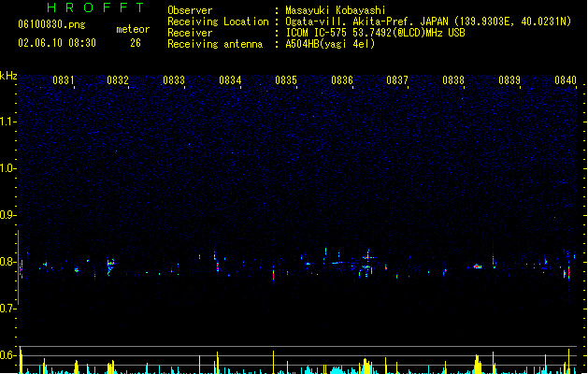Click the 0.7 kHz frequency label
Screen dimensions: 588x374
tap(7, 309)
